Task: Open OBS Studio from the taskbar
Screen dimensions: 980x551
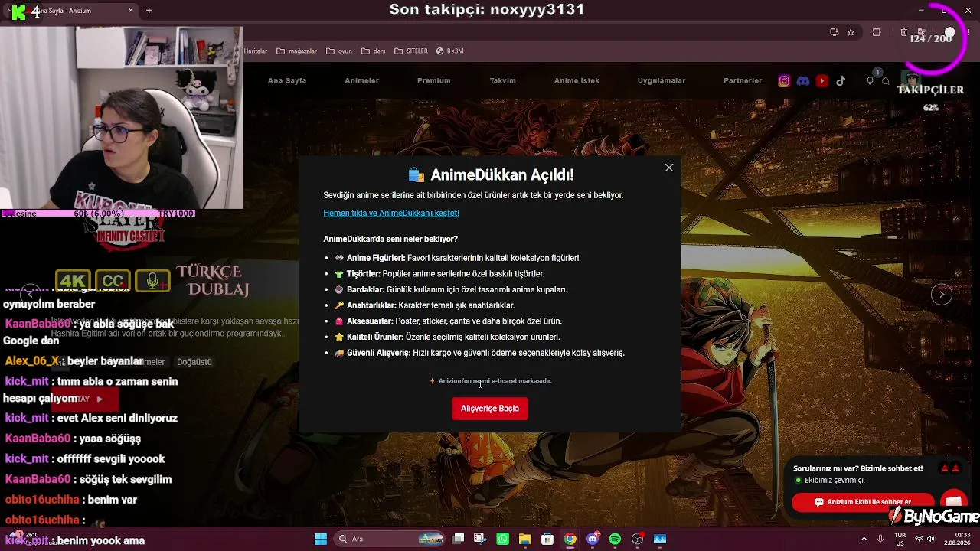Action: pyautogui.click(x=637, y=539)
